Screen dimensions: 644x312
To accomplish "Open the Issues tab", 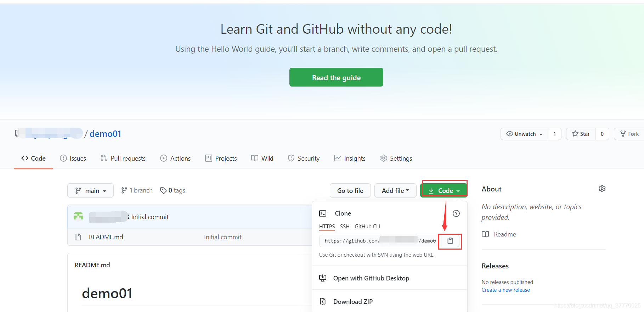I will coord(73,158).
